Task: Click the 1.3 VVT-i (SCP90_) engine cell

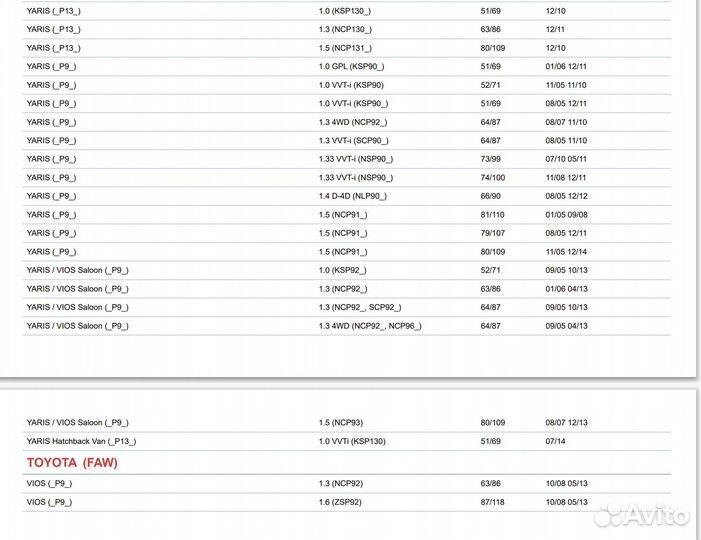Action: tap(353, 140)
